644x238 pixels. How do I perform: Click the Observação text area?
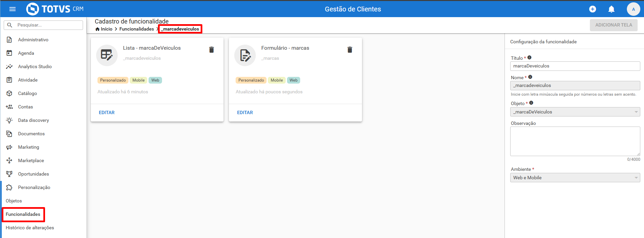[575, 141]
